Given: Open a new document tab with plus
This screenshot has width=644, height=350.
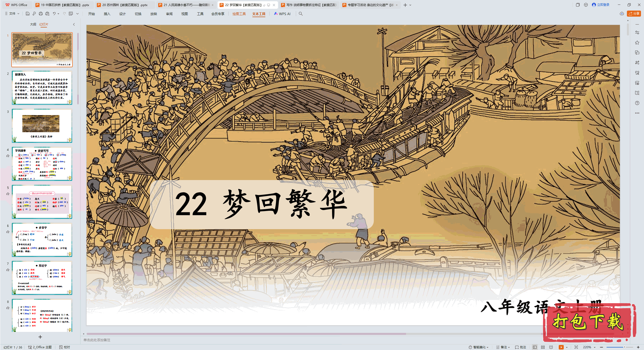Looking at the screenshot, I should click(x=405, y=5).
